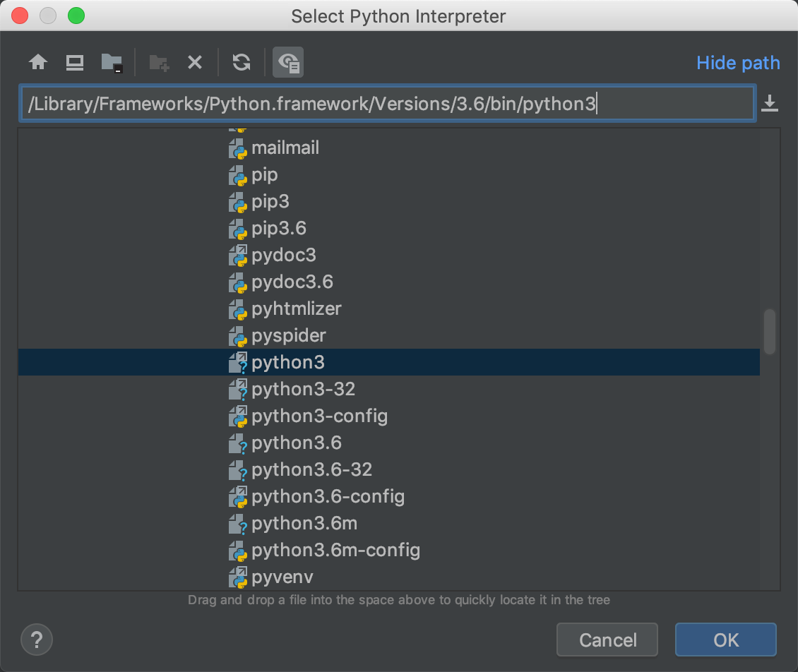This screenshot has width=798, height=672.
Task: Cancel the interpreter selection dialog
Action: 607,640
